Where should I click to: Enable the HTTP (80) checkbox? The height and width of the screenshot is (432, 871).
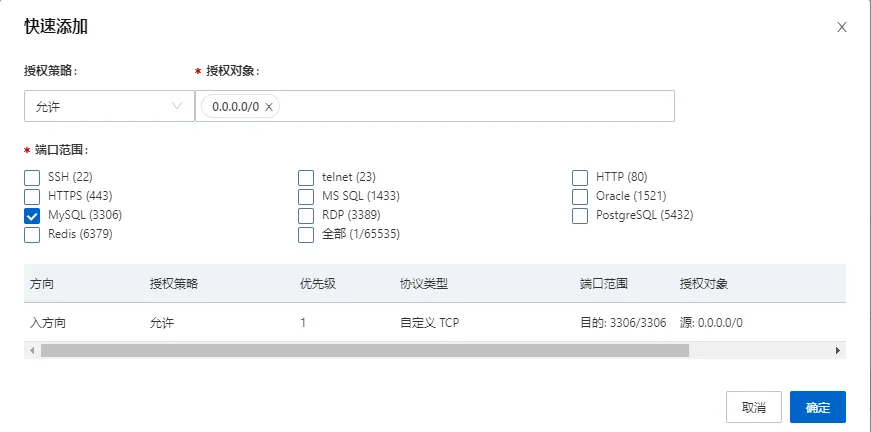(580, 177)
